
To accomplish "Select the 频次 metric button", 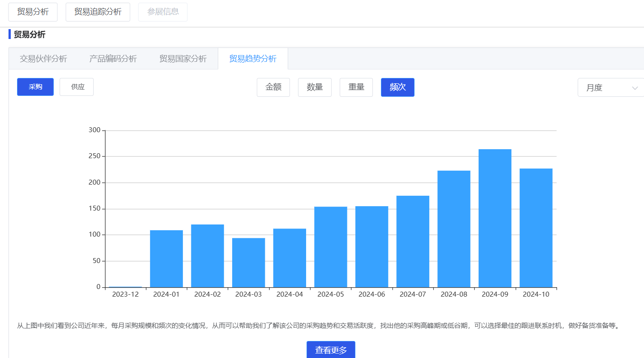I will pyautogui.click(x=398, y=87).
